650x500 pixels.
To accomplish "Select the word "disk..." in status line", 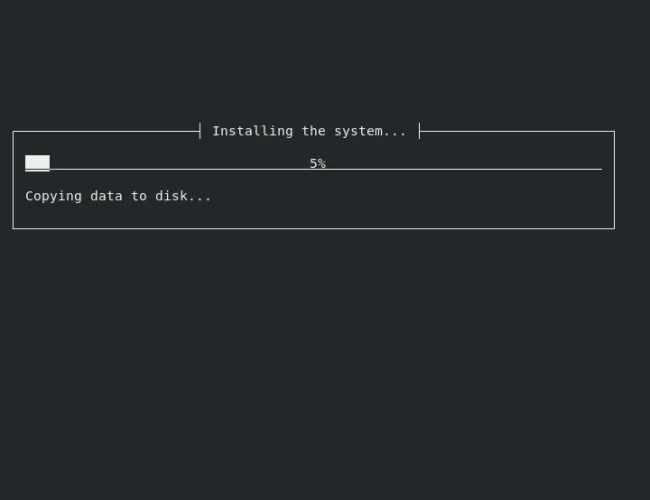I will [183, 196].
